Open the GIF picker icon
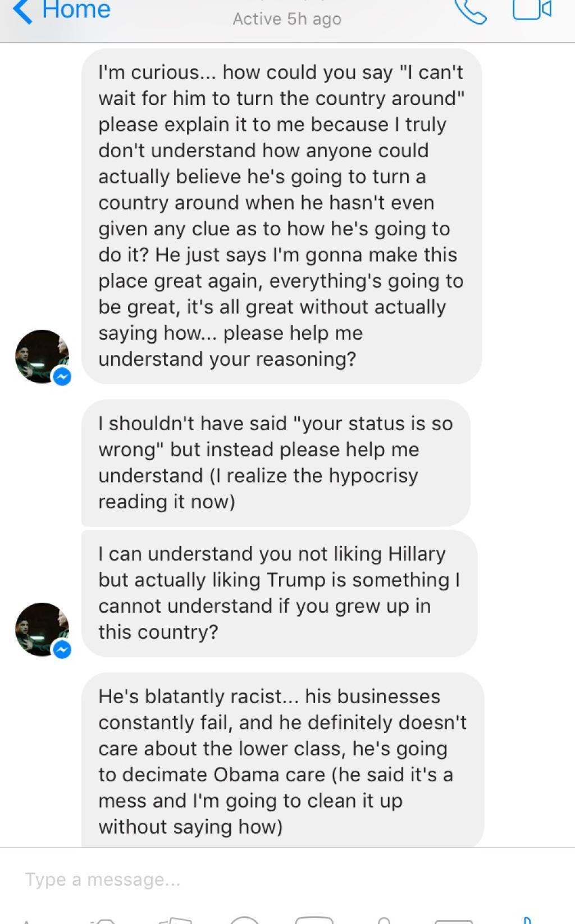This screenshot has width=575, height=924. pos(314,920)
